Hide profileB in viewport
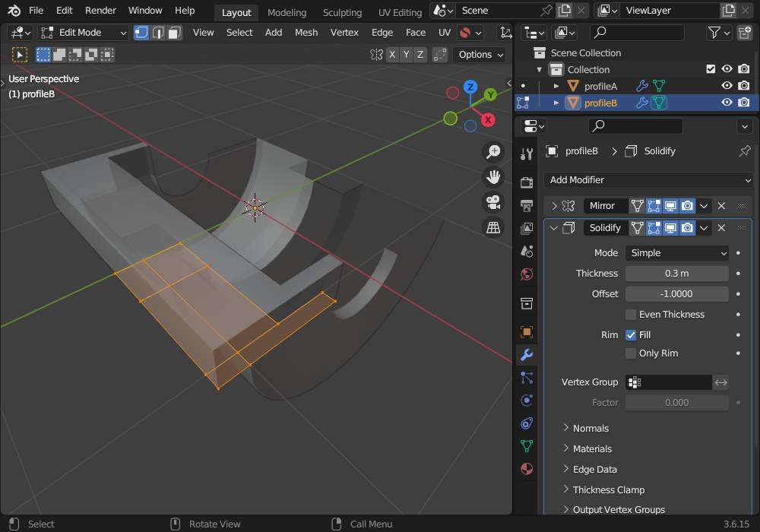Viewport: 760px width, 532px height. pos(727,103)
